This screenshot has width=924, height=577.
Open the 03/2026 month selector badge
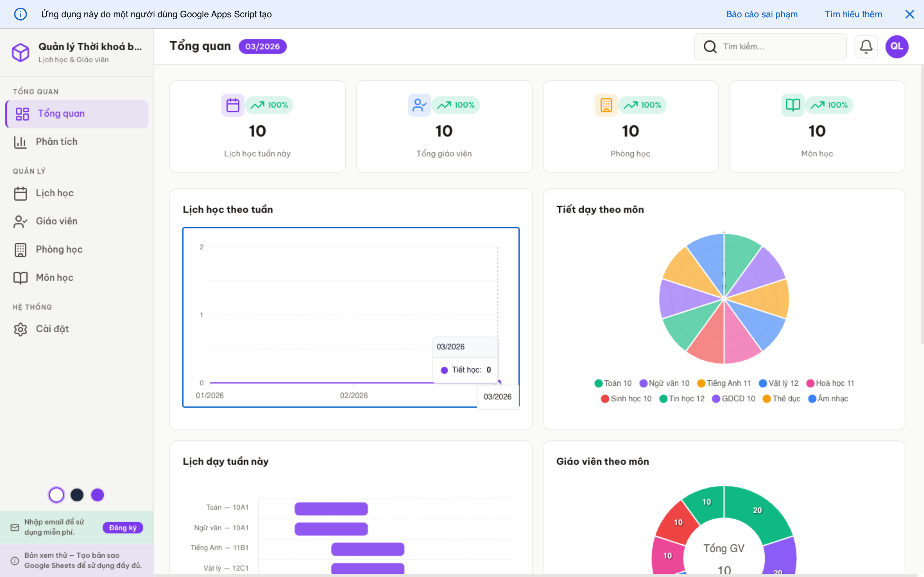click(x=262, y=46)
